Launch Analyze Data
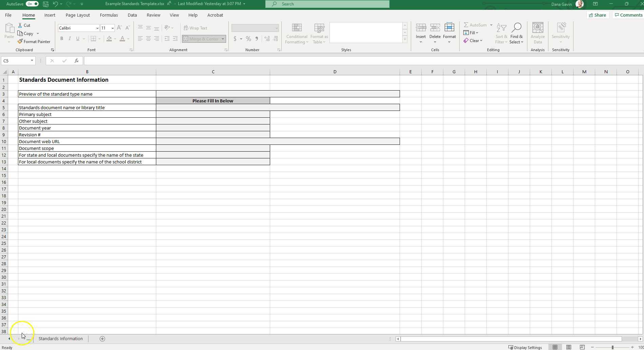The height and width of the screenshot is (350, 644). (x=538, y=33)
